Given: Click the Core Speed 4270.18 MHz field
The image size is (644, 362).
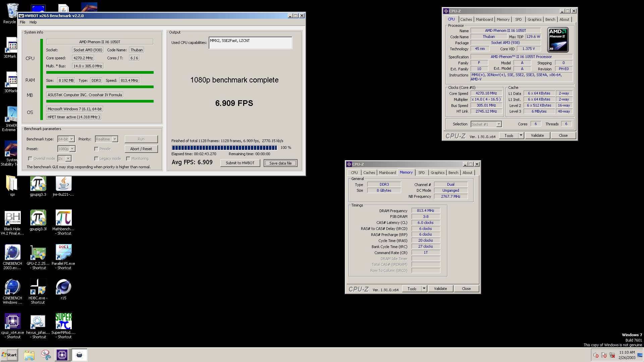Looking at the screenshot, I should pos(486,94).
